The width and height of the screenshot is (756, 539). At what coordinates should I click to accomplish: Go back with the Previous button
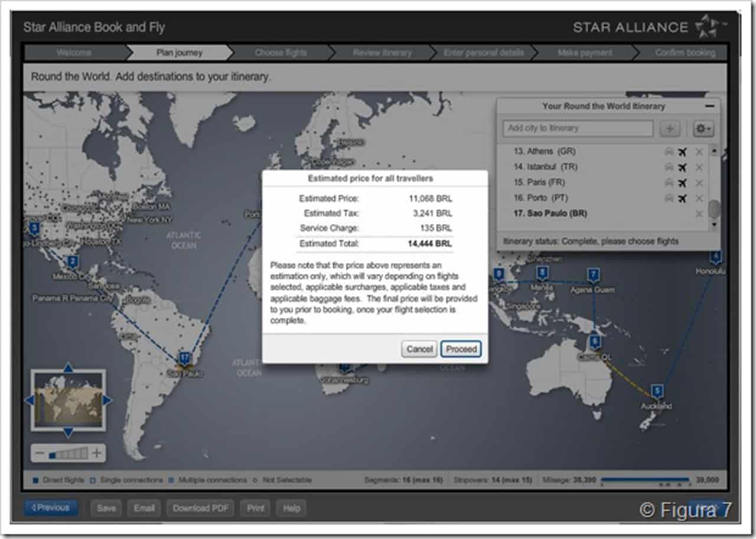(x=51, y=508)
